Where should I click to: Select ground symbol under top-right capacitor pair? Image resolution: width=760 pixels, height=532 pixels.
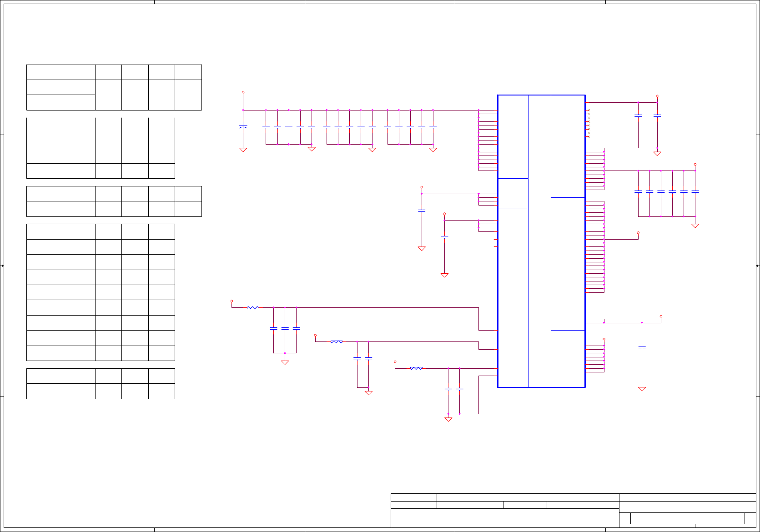coord(657,154)
